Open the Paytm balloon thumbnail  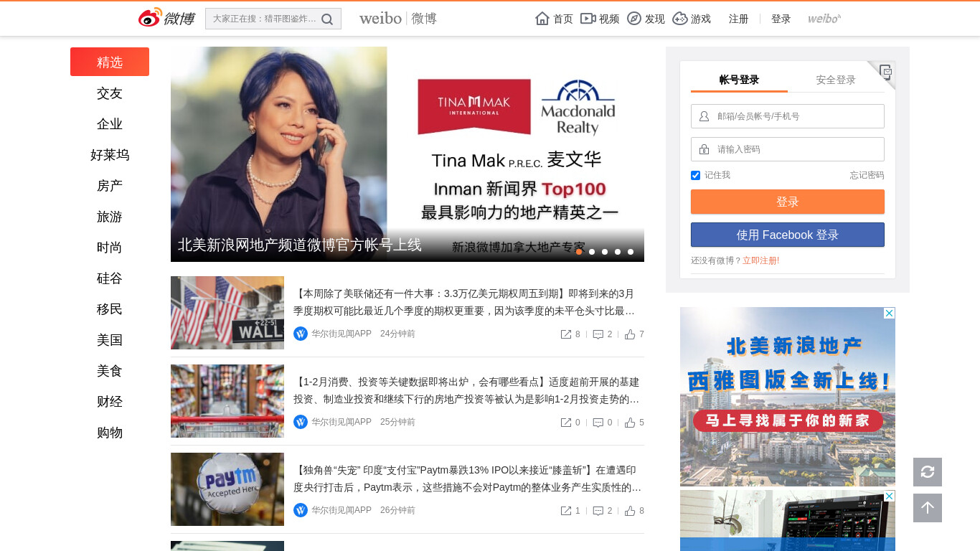(x=227, y=489)
